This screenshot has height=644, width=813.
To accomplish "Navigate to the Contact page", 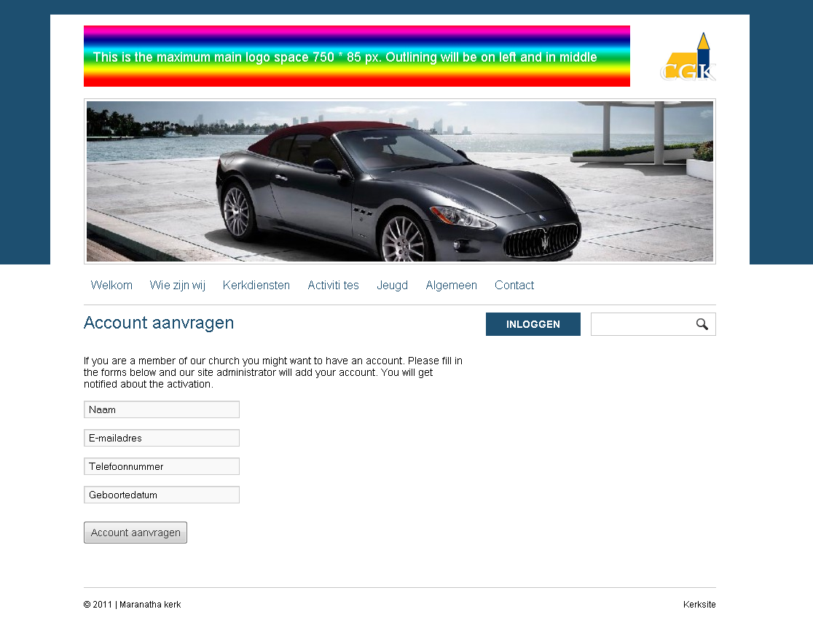I will [x=514, y=285].
